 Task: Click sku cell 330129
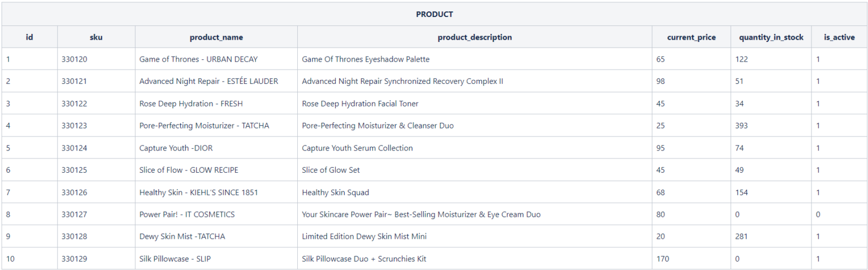pos(75,259)
